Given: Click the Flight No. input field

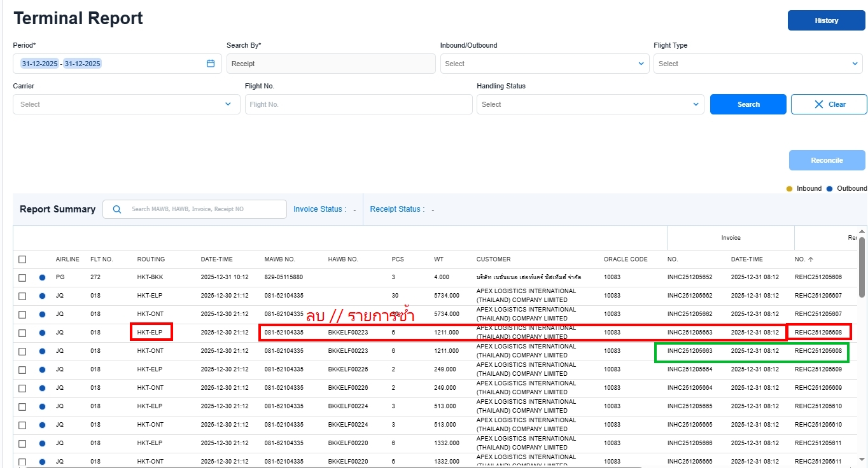Looking at the screenshot, I should coord(358,104).
